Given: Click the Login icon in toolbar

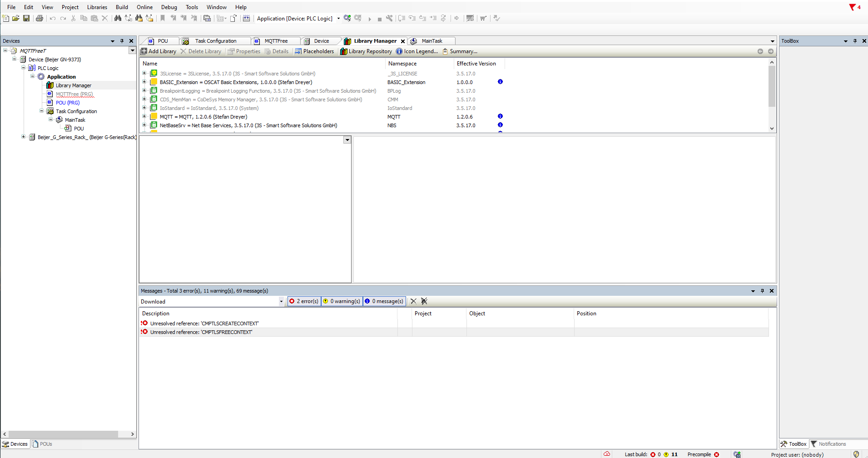Looking at the screenshot, I should point(347,18).
